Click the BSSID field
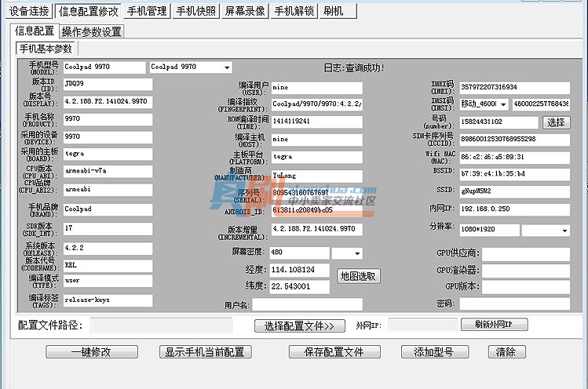Screen dimensions: 588x389 pyautogui.click(x=514, y=175)
